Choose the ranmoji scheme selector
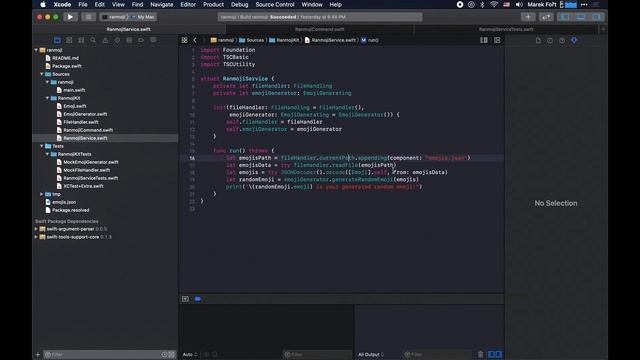Image resolution: width=640 pixels, height=360 pixels. coord(116,17)
